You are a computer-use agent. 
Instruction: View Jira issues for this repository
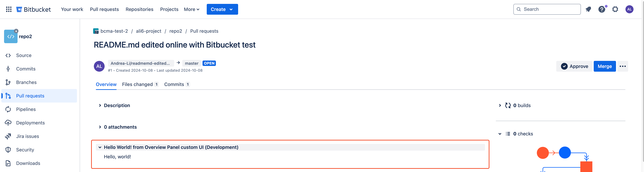pyautogui.click(x=28, y=136)
